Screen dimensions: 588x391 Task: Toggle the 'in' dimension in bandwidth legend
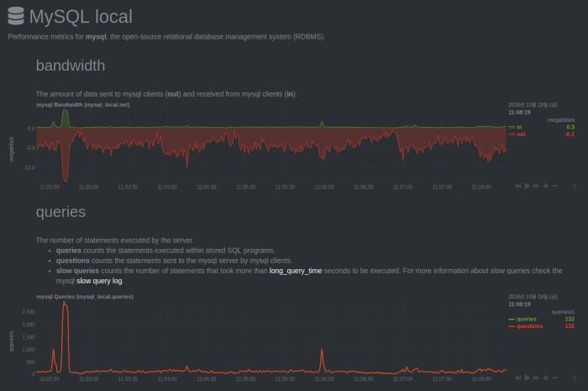tap(519, 127)
